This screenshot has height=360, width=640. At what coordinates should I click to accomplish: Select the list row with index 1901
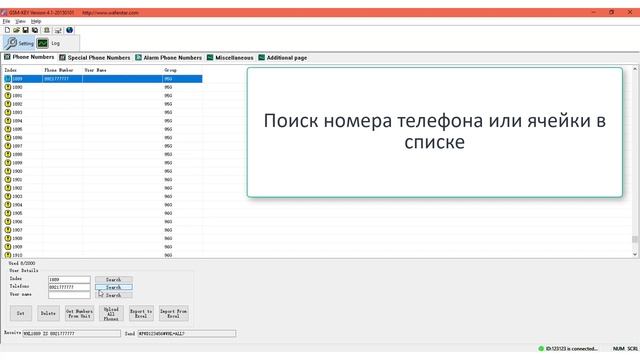(x=103, y=180)
